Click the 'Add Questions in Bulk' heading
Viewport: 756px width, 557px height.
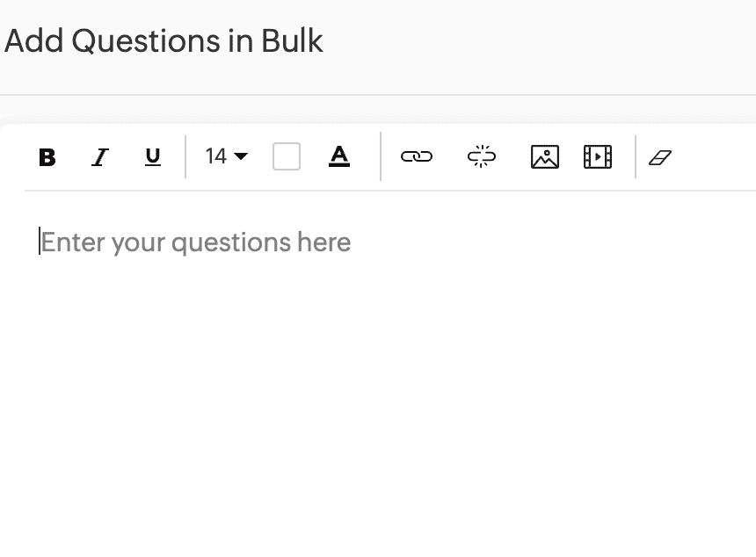coord(164,40)
